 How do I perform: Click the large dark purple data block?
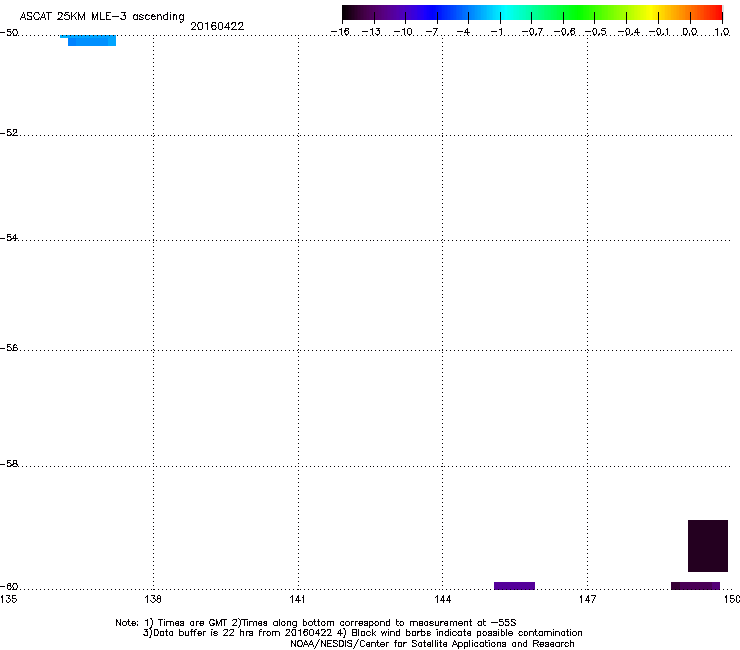click(x=707, y=546)
